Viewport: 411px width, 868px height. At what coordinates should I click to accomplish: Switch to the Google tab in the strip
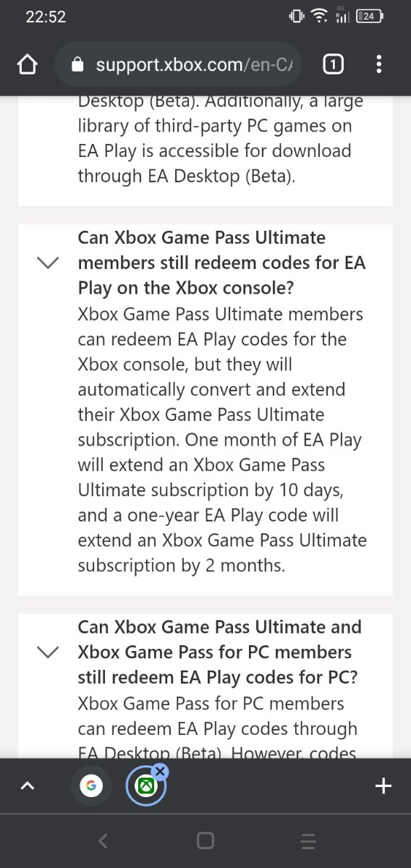(90, 785)
